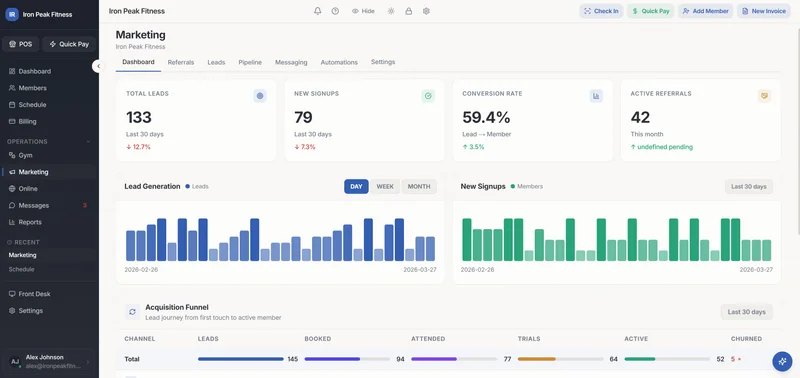This screenshot has width=800, height=378.
Task: Open the notifications bell icon
Action: point(317,11)
